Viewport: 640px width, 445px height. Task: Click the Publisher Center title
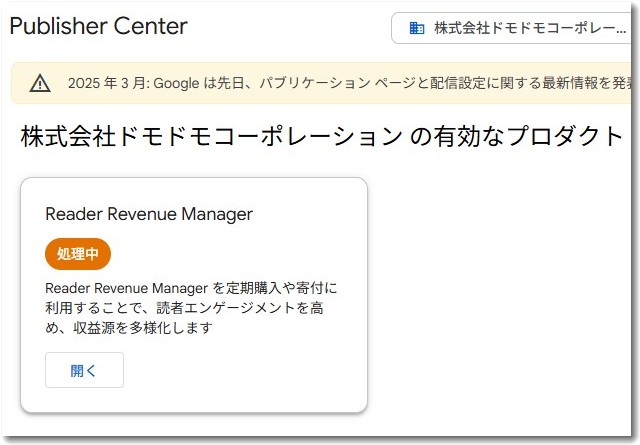point(98,26)
